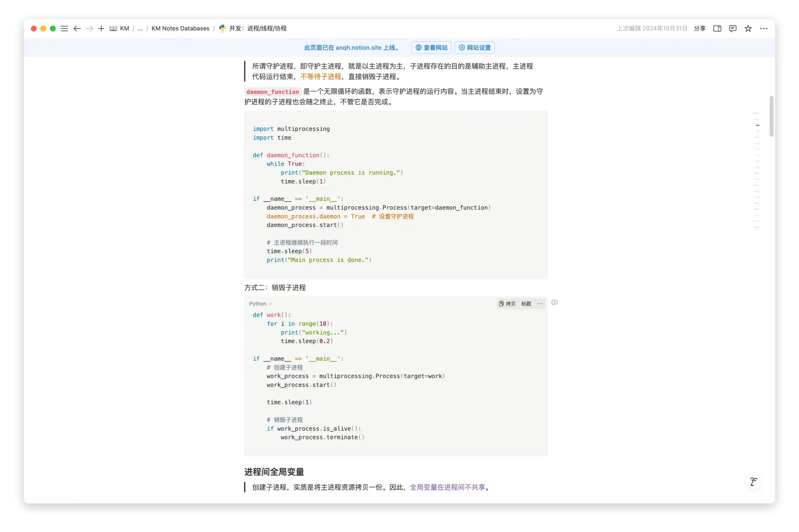Click the KM breadcrumb item
The height and width of the screenshot is (532, 799).
124,28
